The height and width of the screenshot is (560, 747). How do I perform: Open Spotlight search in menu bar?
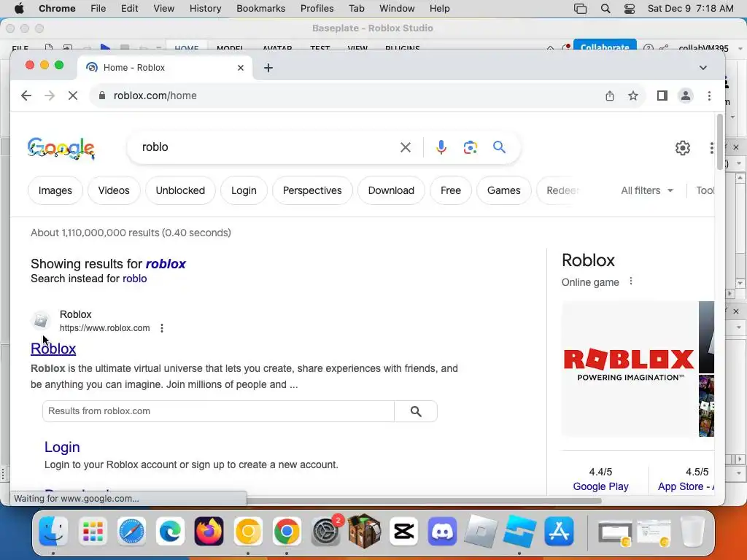tap(605, 9)
